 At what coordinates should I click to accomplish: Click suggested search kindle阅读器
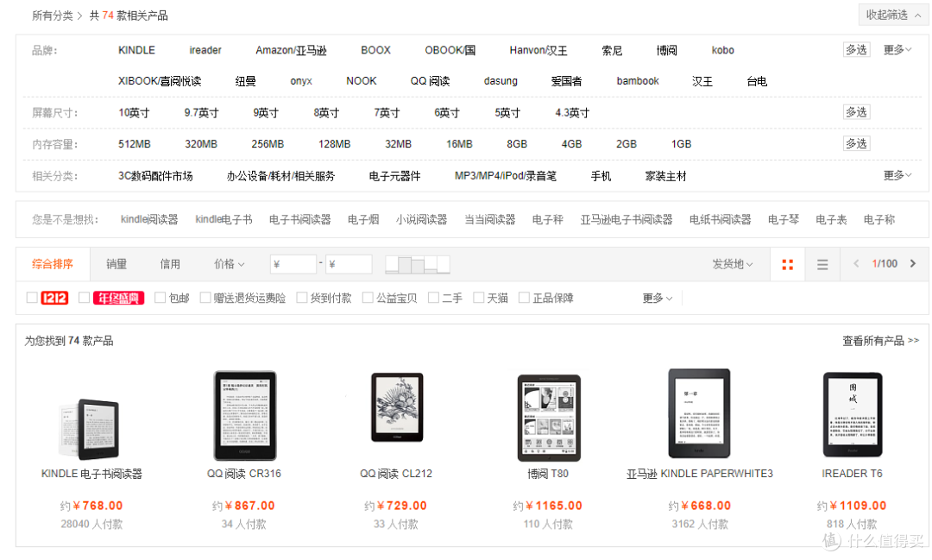[149, 219]
